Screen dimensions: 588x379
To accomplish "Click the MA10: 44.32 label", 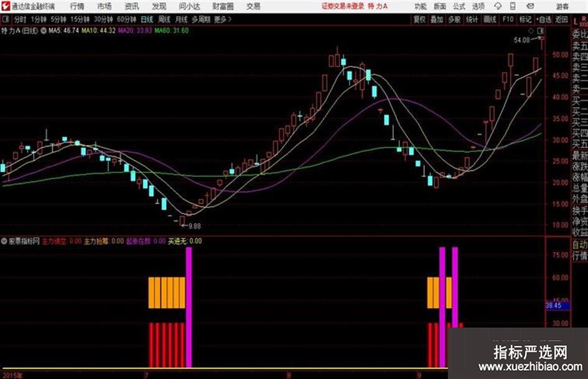I will point(99,30).
